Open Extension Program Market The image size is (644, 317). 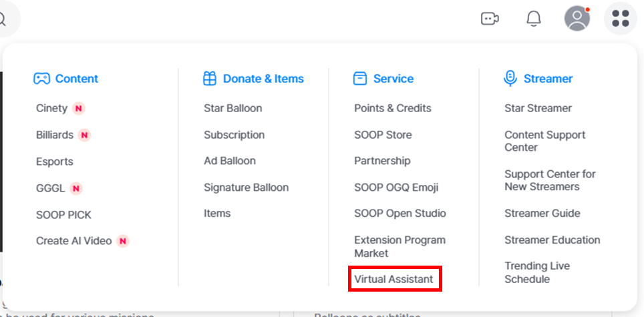coord(399,246)
